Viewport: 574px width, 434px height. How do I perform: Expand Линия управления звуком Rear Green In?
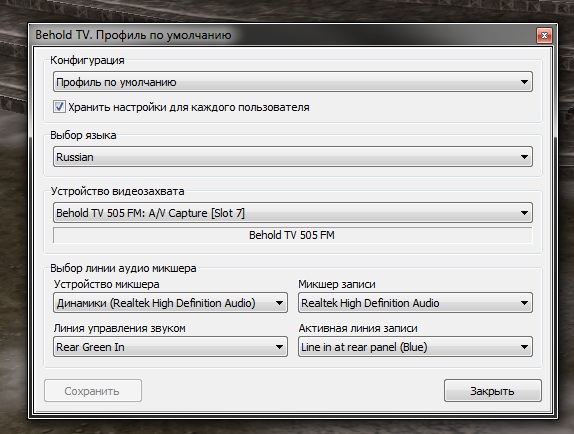pos(170,347)
